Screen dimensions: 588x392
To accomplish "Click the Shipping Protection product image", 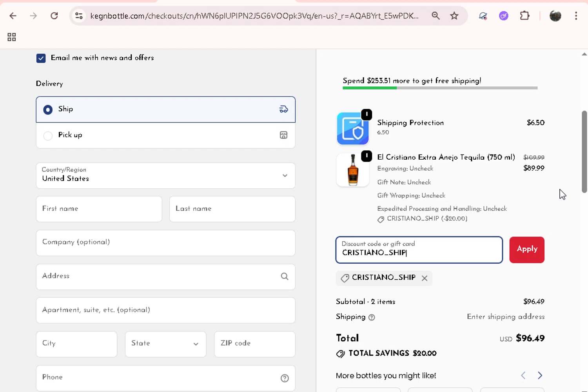I will (x=353, y=129).
